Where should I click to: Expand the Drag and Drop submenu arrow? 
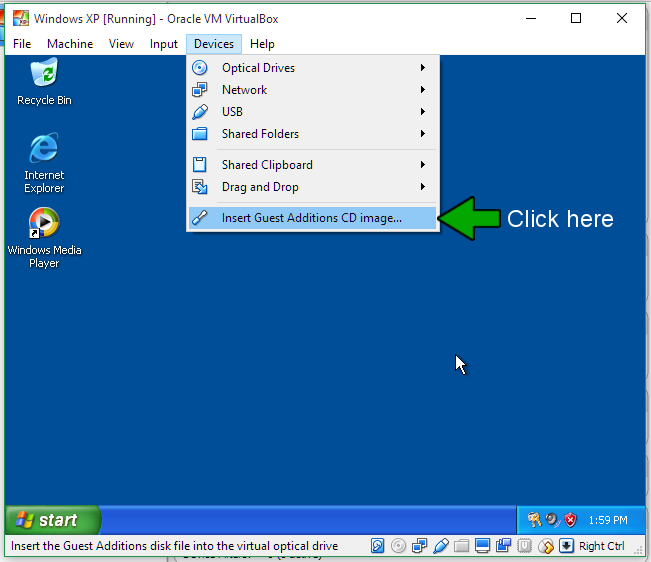point(423,187)
